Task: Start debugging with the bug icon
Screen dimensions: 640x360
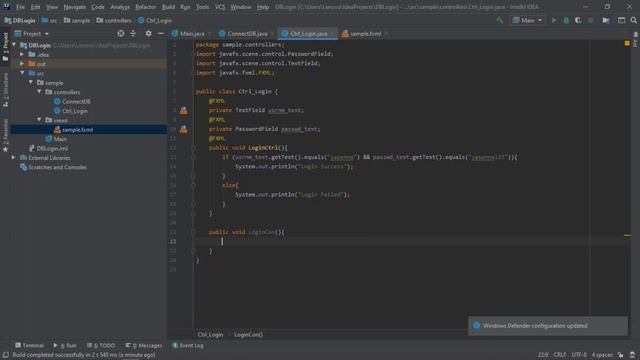Action: (566, 20)
